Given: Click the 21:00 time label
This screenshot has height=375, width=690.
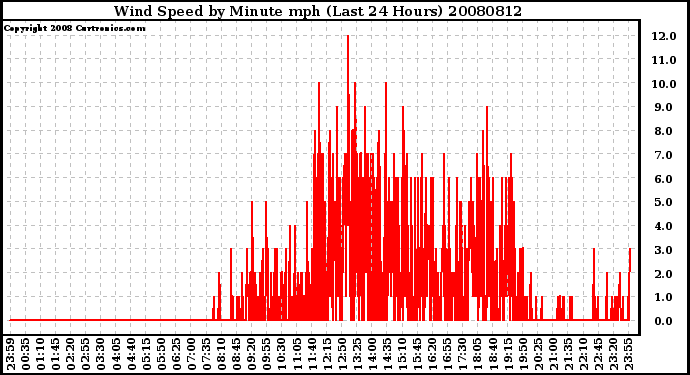Looking at the screenshot, I should tap(552, 355).
